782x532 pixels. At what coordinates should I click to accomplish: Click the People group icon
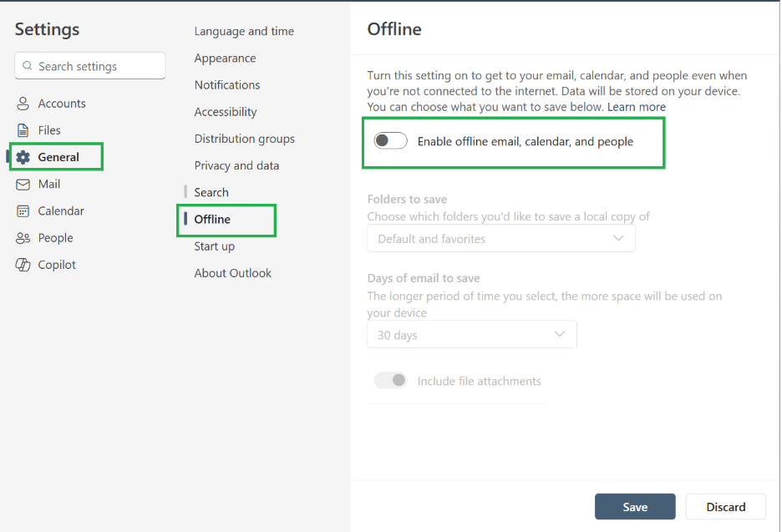pyautogui.click(x=23, y=238)
